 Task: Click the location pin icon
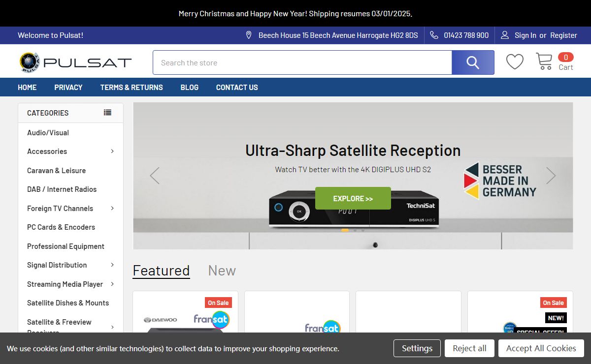pyautogui.click(x=249, y=35)
